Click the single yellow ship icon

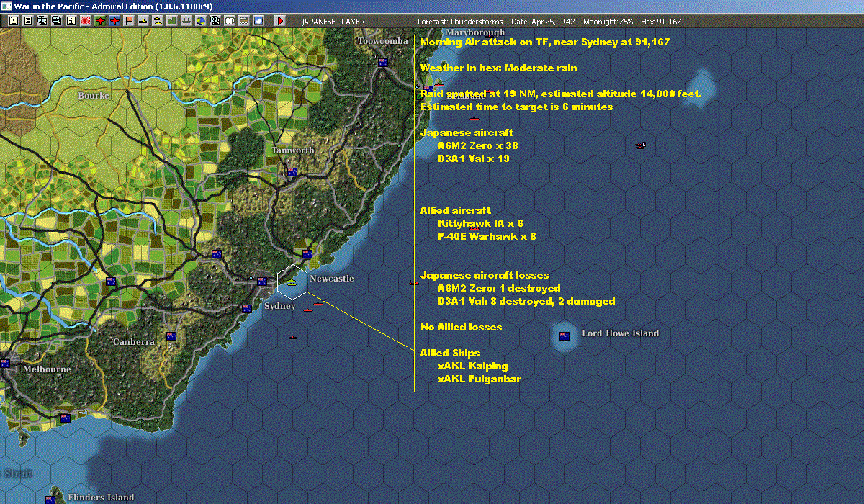tap(143, 21)
